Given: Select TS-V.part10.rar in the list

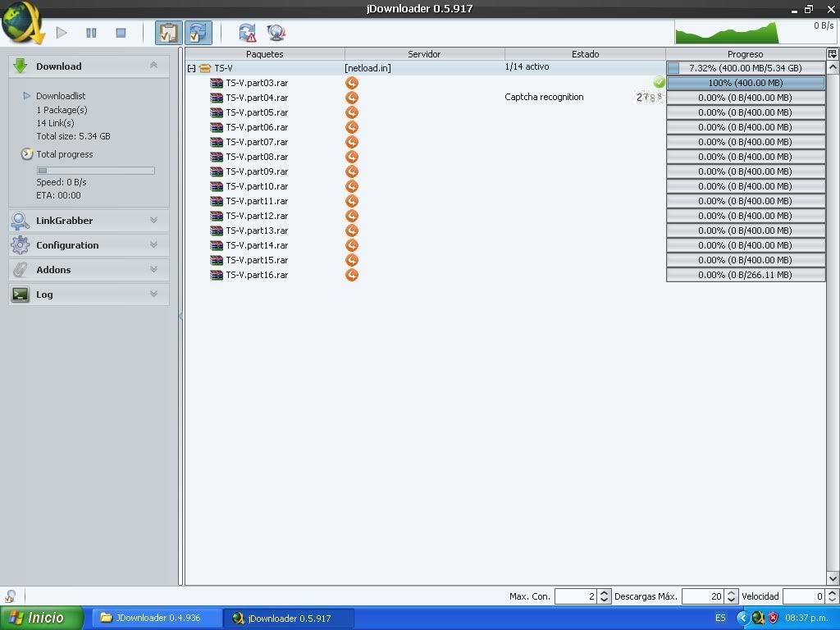Looking at the screenshot, I should click(x=257, y=186).
